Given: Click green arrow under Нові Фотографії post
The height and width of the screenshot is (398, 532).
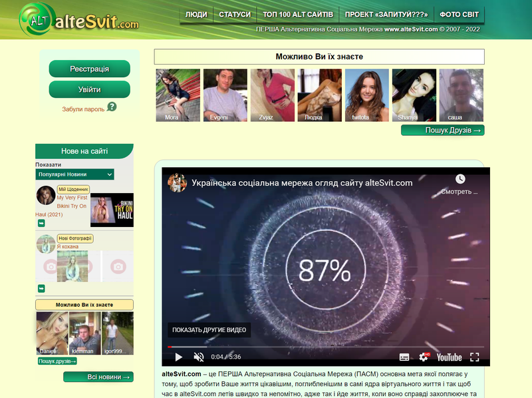Looking at the screenshot, I should point(41,288).
